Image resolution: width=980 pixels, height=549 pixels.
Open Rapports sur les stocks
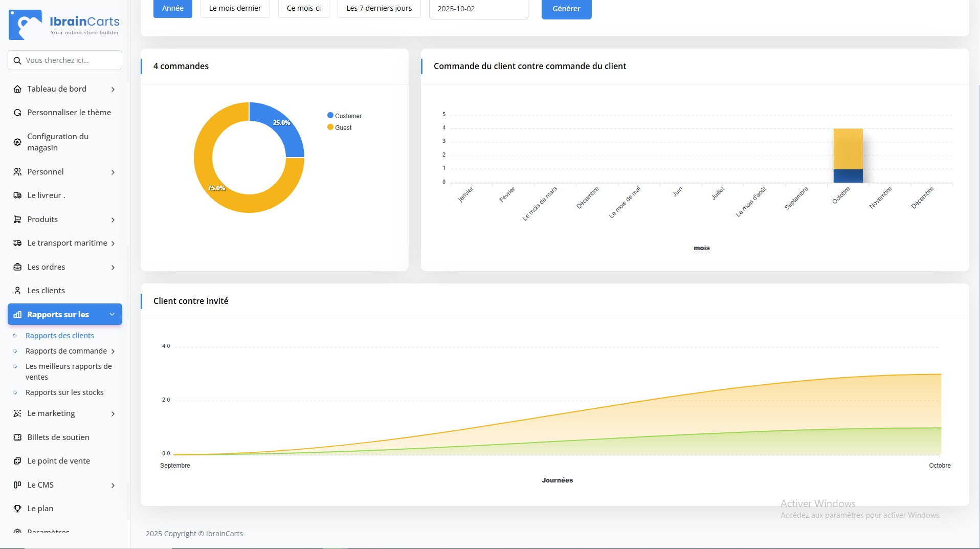coord(64,392)
